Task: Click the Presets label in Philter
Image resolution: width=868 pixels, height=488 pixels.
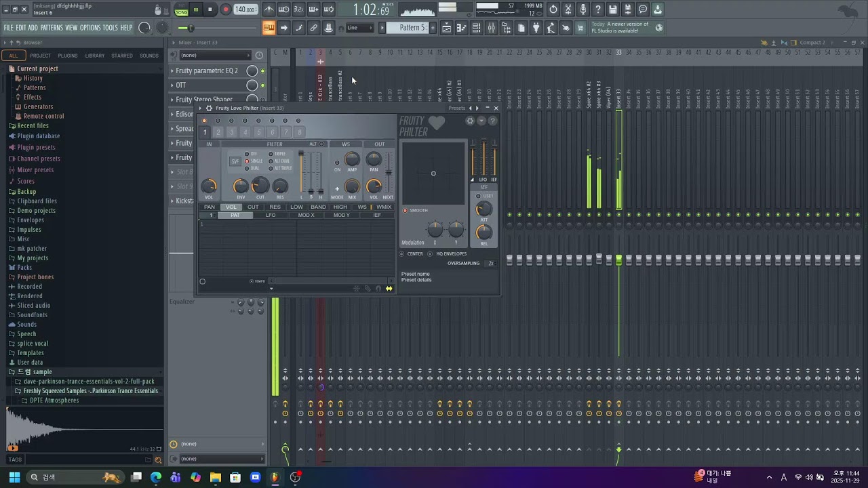Action: coord(457,108)
